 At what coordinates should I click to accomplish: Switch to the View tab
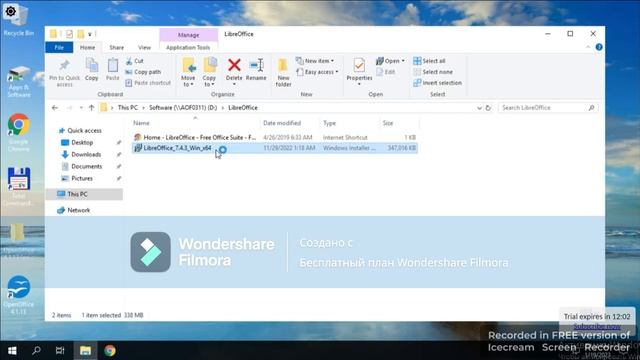tap(144, 47)
